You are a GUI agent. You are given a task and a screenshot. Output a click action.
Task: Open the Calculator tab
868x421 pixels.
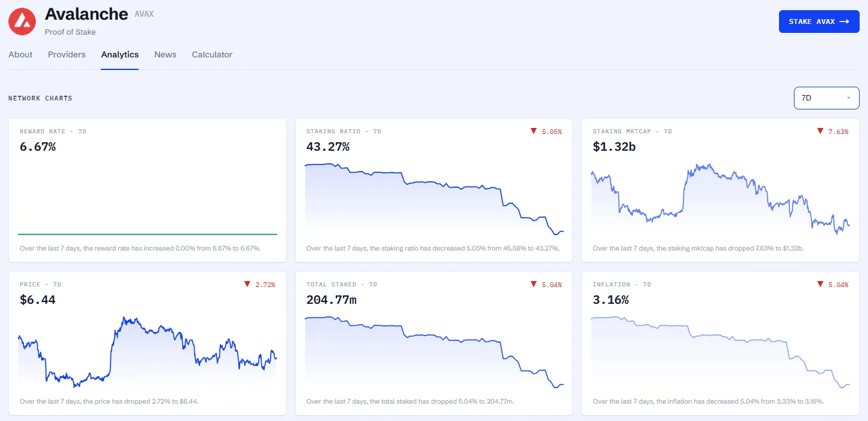pos(212,54)
